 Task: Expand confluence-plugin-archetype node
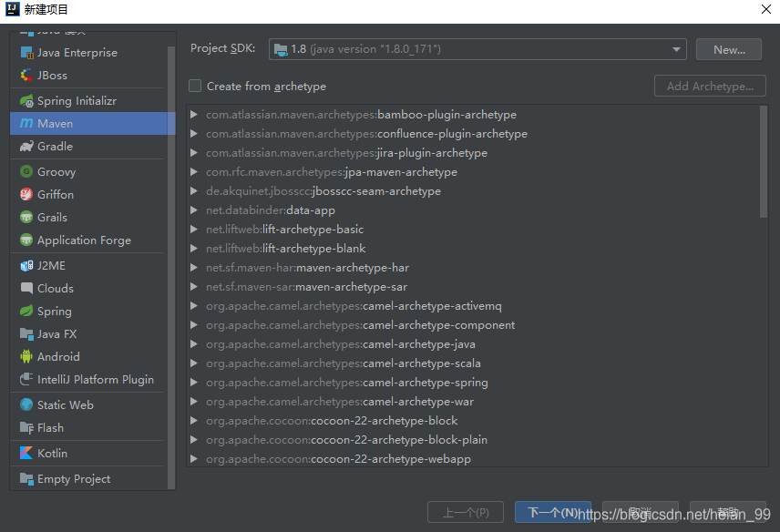[194, 134]
